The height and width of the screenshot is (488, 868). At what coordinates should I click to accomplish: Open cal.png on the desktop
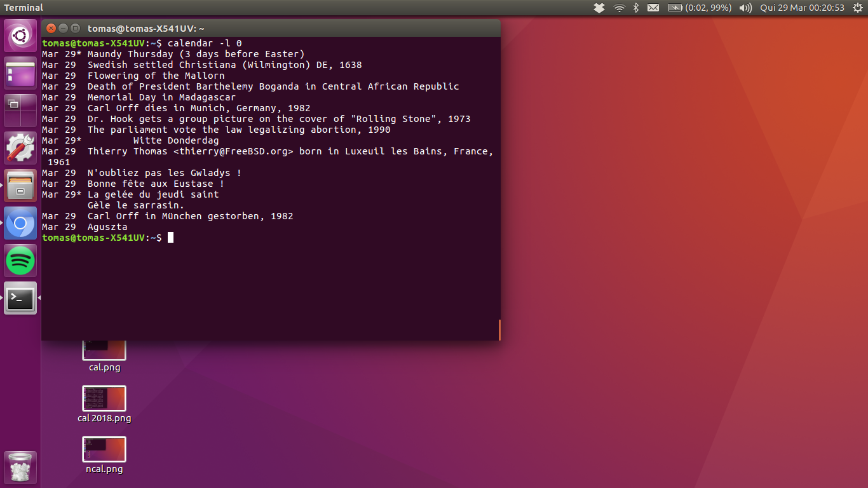[104, 349]
